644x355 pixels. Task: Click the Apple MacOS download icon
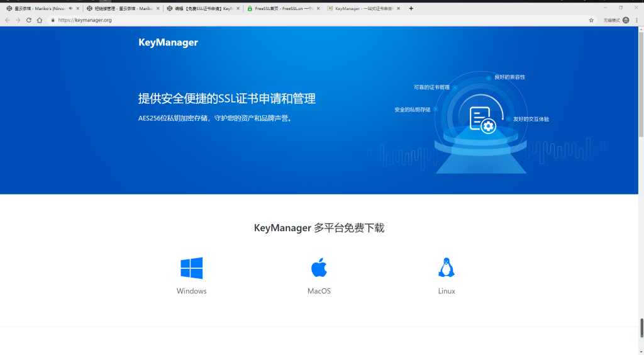coord(319,268)
